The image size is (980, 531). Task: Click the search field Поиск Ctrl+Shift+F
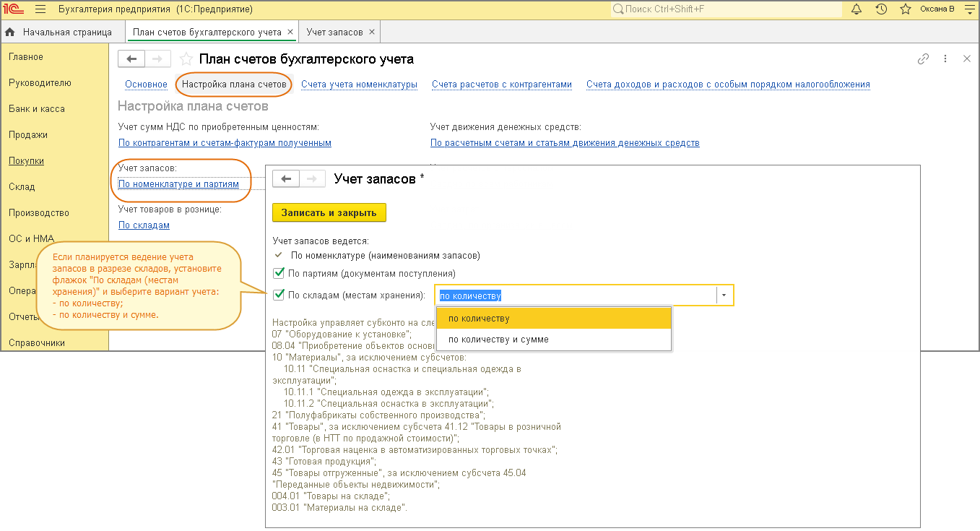point(726,9)
